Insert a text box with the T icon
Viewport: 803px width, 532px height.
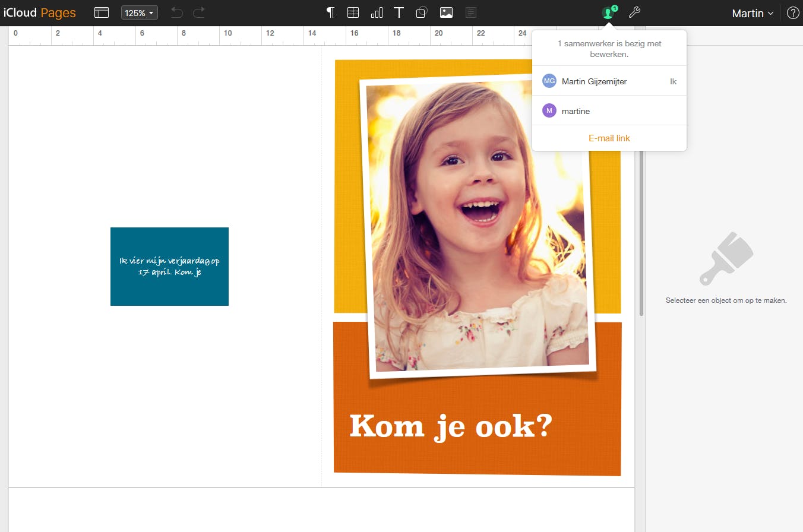point(399,12)
